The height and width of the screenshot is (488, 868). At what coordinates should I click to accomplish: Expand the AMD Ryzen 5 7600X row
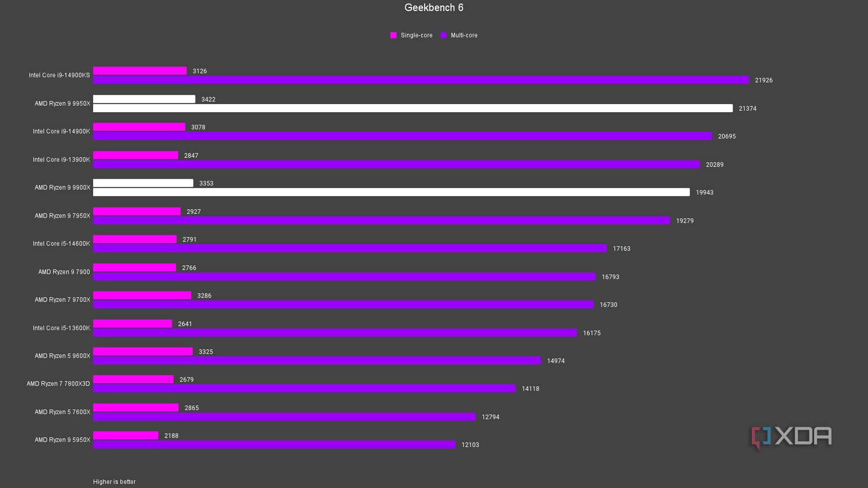coord(62,412)
